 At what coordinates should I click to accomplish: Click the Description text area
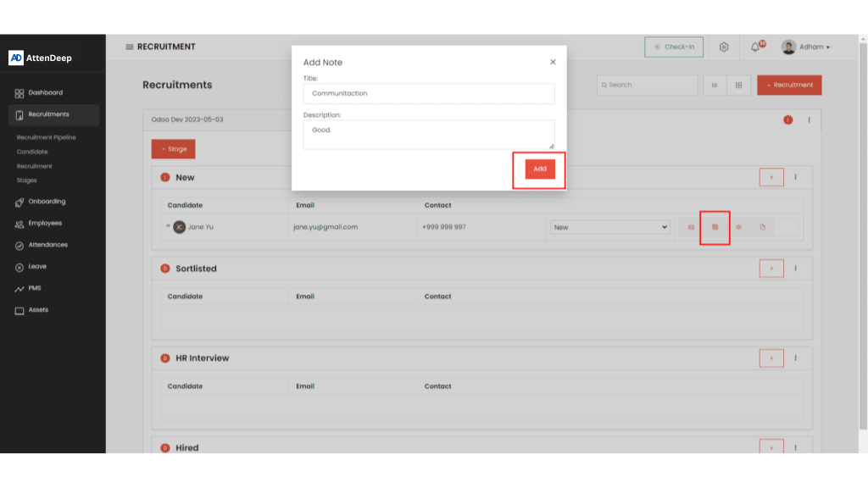pos(428,134)
